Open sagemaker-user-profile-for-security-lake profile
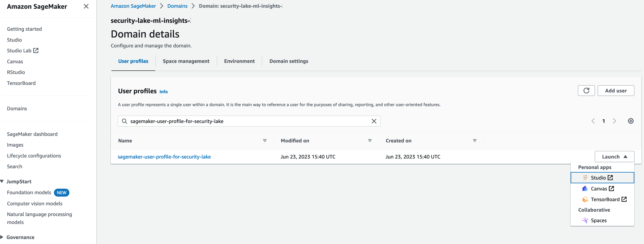Viewport: 644px width, 244px height. (164, 157)
